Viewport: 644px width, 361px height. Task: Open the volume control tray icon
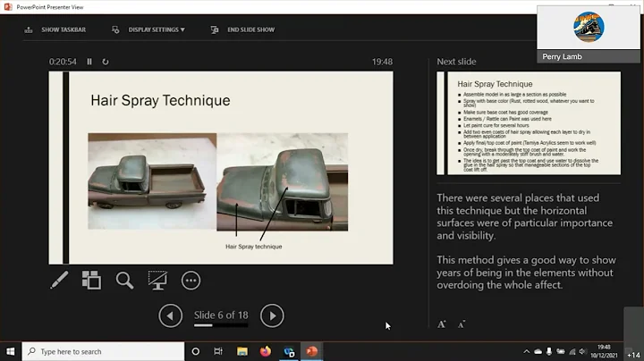582,351
